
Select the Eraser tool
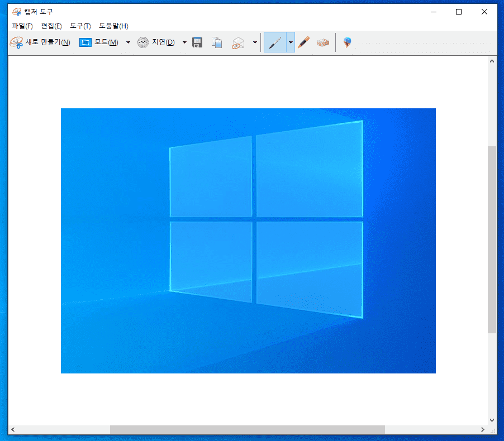click(323, 42)
